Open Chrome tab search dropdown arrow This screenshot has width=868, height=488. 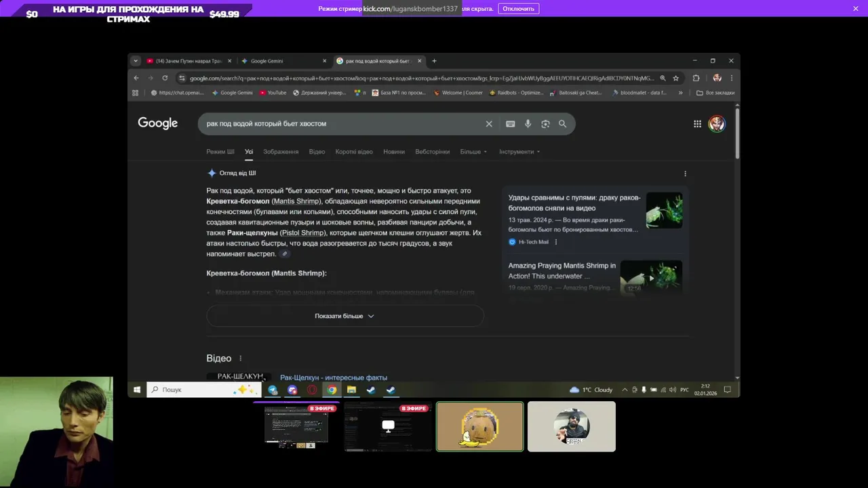pyautogui.click(x=136, y=61)
